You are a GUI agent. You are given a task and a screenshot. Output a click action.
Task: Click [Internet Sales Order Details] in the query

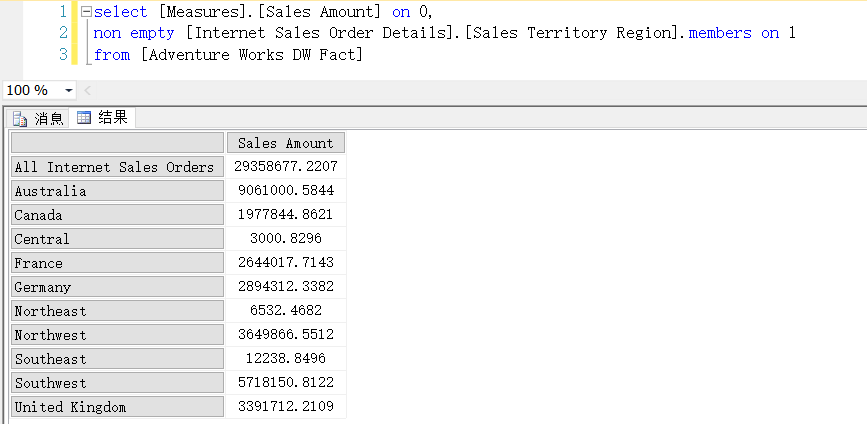click(x=319, y=33)
